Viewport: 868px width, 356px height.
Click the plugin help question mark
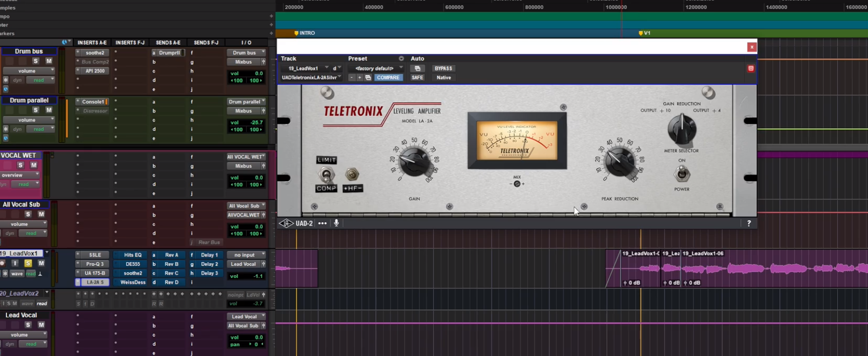point(748,223)
